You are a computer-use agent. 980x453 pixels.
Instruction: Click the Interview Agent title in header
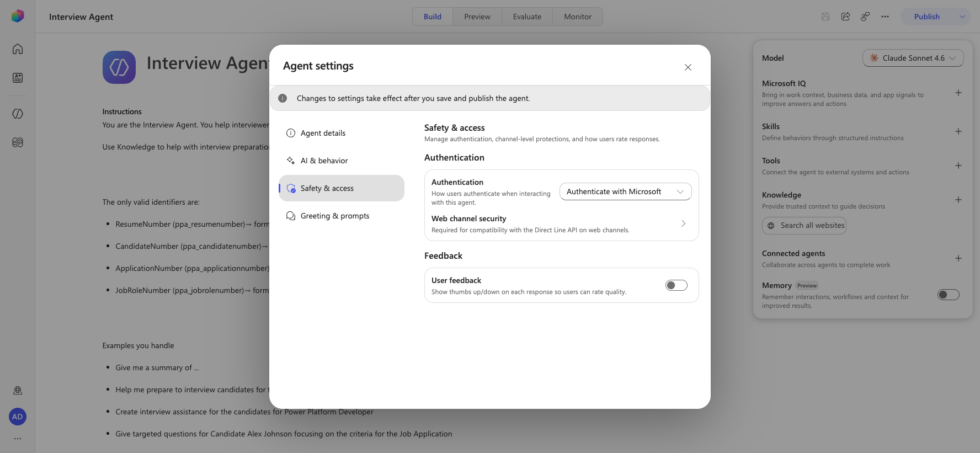pos(81,17)
